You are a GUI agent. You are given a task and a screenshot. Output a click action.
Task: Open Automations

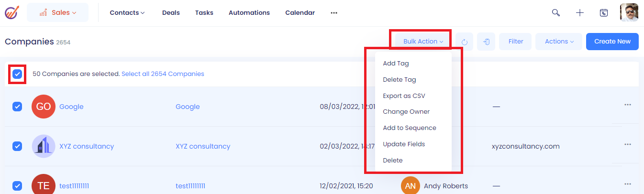pos(249,13)
